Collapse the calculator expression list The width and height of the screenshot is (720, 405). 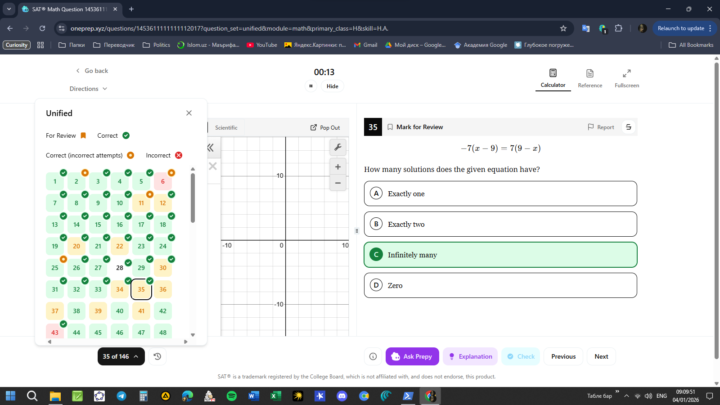click(210, 147)
